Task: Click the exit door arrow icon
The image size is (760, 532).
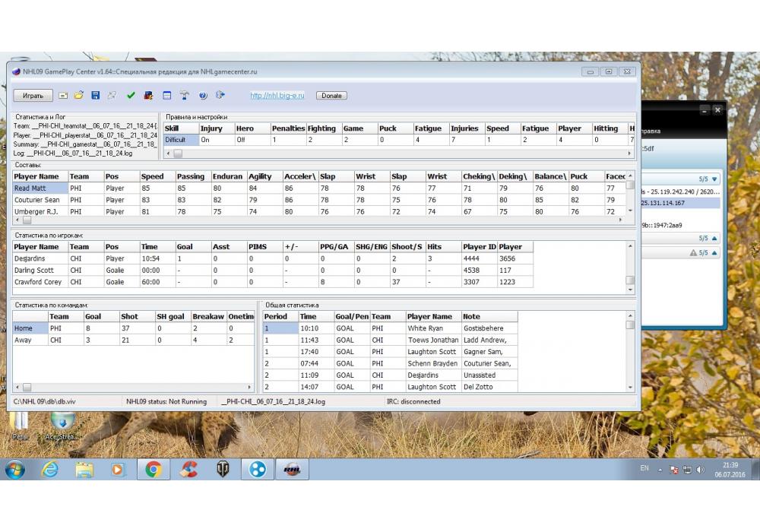Action: click(x=220, y=96)
